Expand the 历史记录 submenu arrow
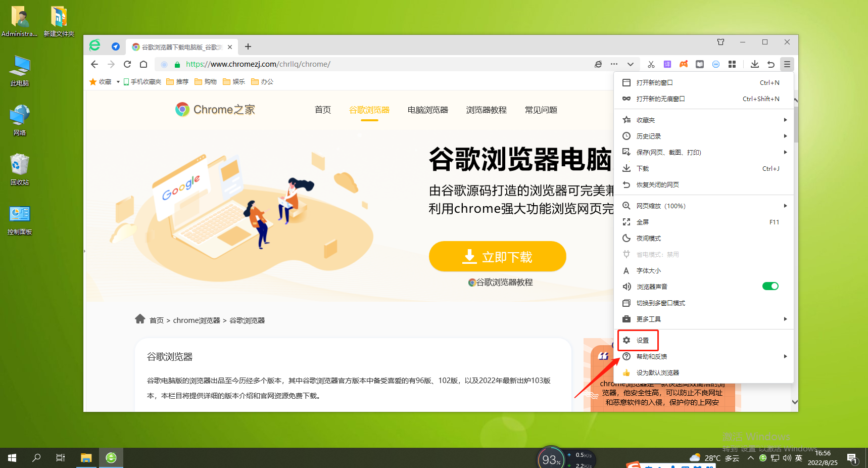868x468 pixels. (x=785, y=136)
